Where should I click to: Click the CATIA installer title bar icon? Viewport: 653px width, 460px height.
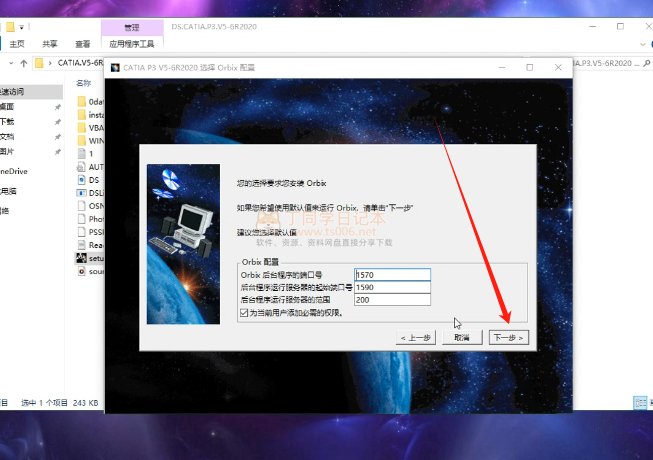tap(115, 67)
